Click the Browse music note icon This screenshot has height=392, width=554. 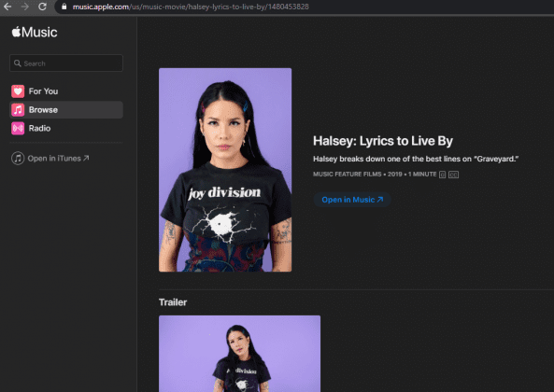(18, 110)
